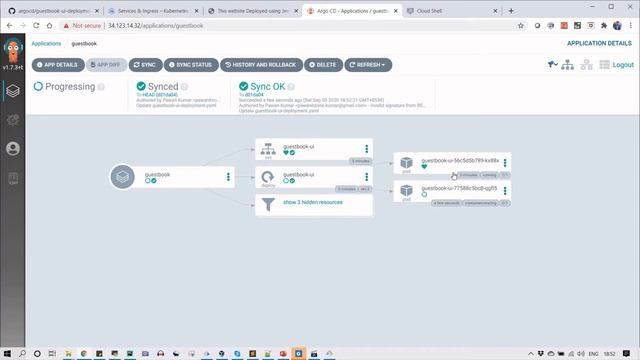Switch to the GitHub guestbook-ui-deployment tab
This screenshot has height=360, width=640.
[54, 11]
